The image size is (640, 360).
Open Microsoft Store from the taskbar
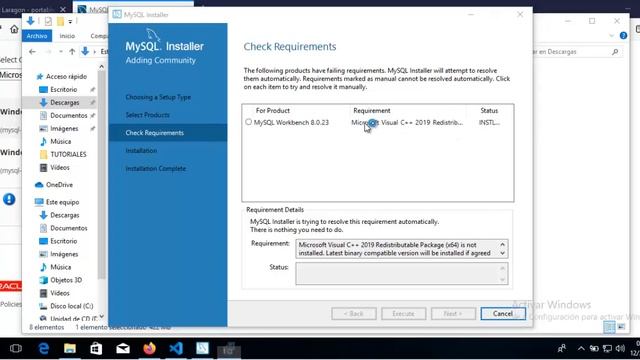click(96, 349)
